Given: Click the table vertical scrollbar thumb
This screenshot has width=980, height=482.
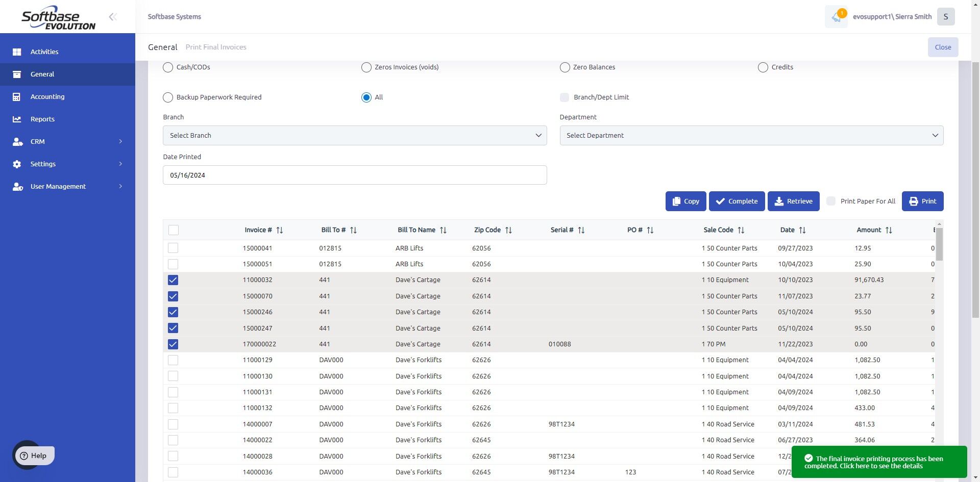Looking at the screenshot, I should (x=940, y=244).
